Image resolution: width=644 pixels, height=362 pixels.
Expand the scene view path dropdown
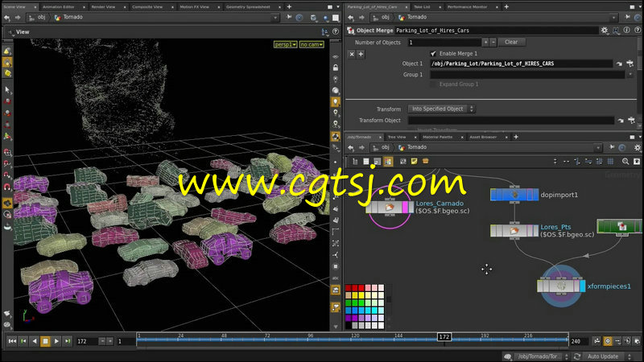point(275,17)
